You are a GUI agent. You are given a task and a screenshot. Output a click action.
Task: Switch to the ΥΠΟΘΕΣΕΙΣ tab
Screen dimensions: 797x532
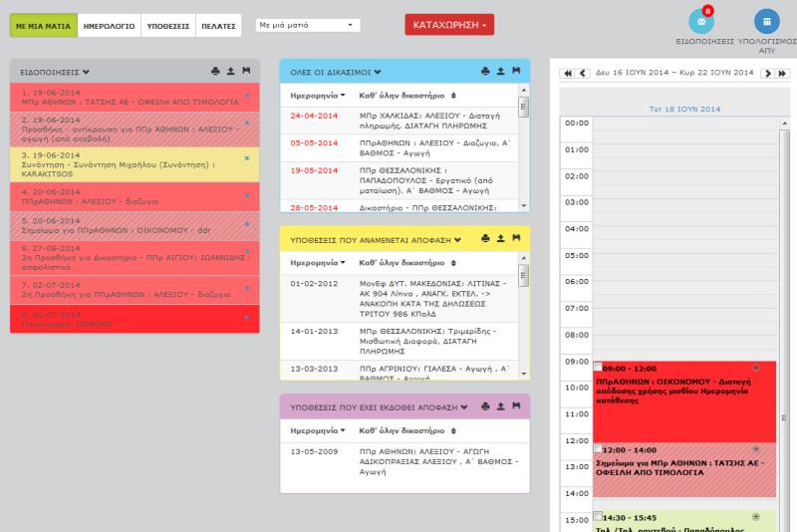tap(168, 26)
